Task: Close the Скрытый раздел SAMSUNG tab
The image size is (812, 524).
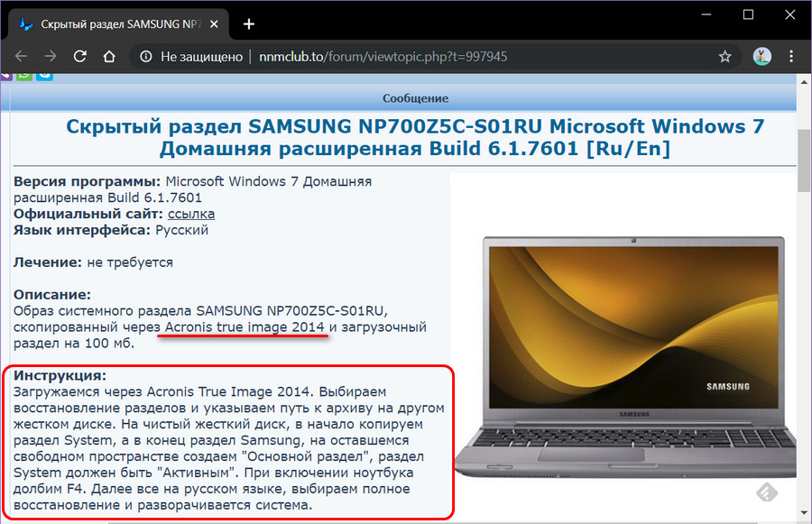Action: pos(215,23)
